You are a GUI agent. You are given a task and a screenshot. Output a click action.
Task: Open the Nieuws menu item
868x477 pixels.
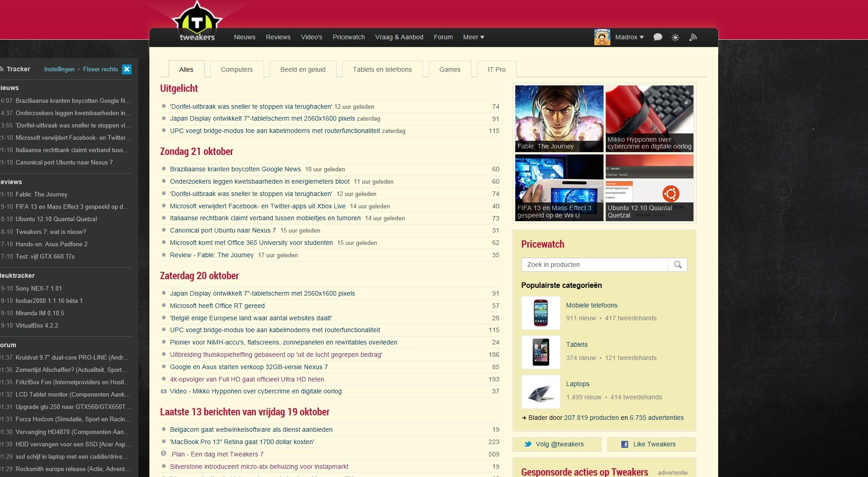244,37
